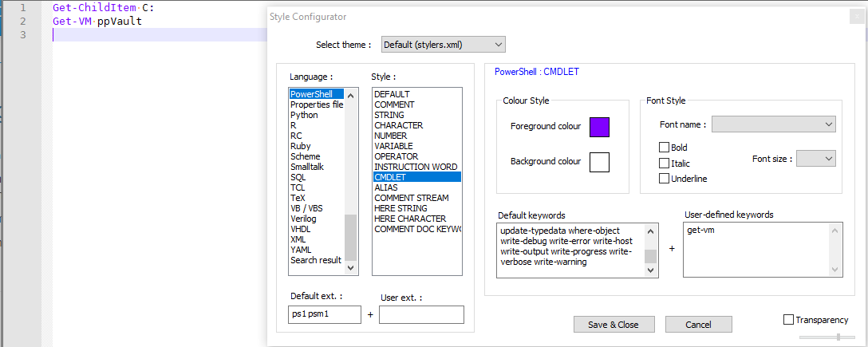
Task: Click Language list scroll-up arrow
Action: click(x=351, y=95)
